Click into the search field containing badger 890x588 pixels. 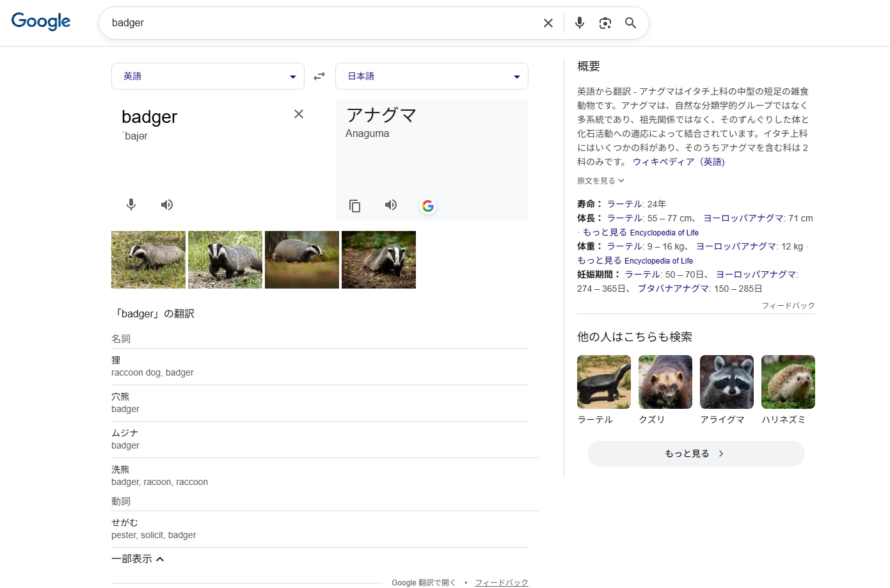[320, 23]
